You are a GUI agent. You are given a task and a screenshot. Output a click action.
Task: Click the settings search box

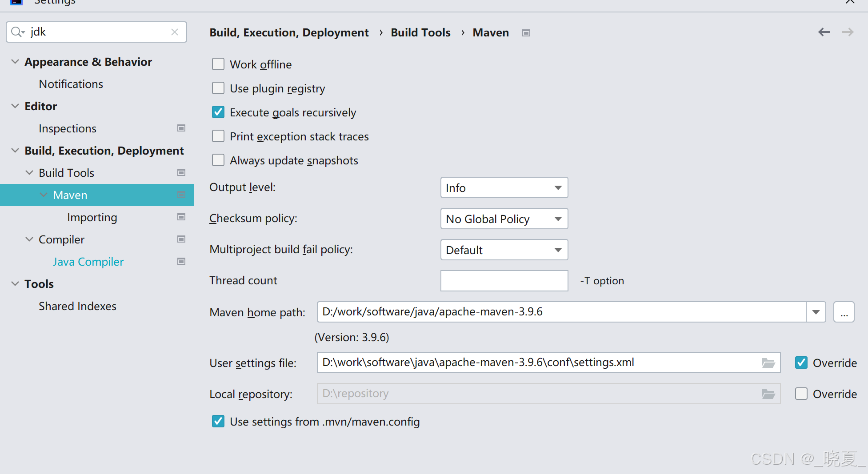click(96, 32)
